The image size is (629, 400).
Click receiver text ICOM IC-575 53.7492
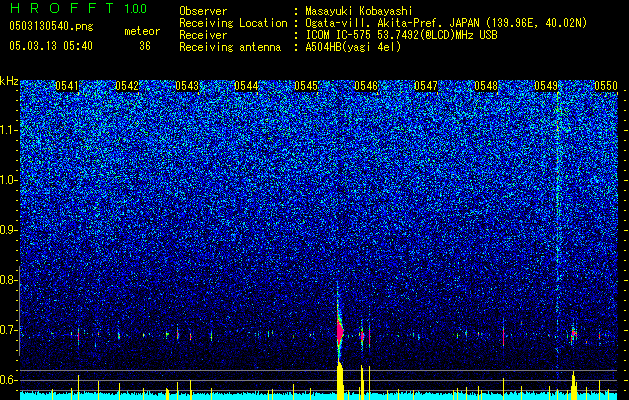click(x=401, y=35)
